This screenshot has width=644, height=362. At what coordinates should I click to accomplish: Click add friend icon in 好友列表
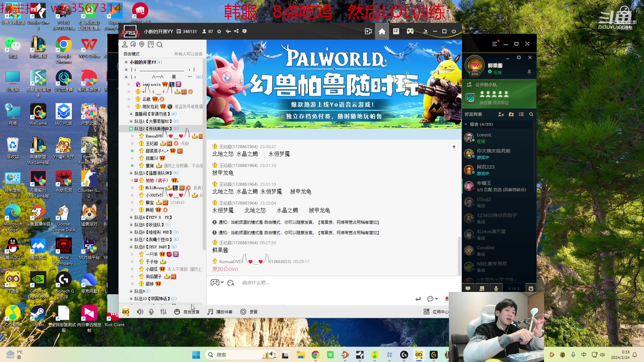[x=501, y=114]
